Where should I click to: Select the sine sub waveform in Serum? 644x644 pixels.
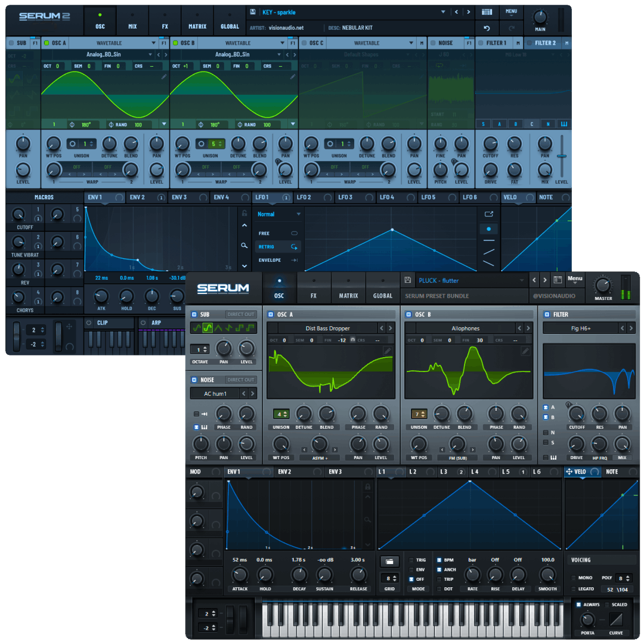click(197, 328)
